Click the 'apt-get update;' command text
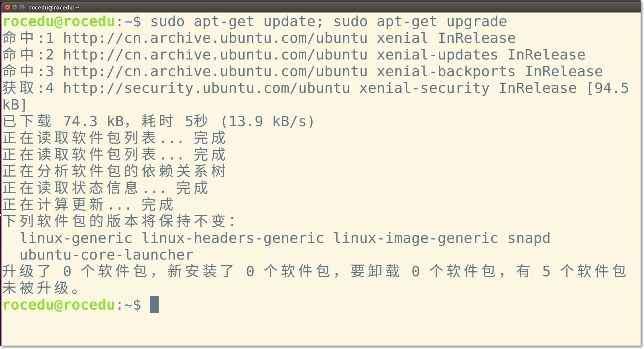 (259, 22)
